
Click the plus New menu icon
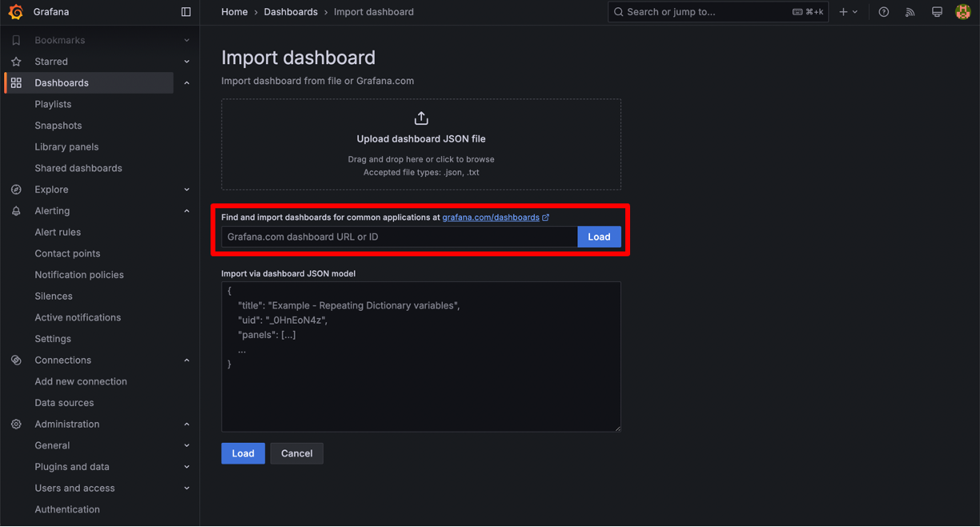[x=843, y=12]
